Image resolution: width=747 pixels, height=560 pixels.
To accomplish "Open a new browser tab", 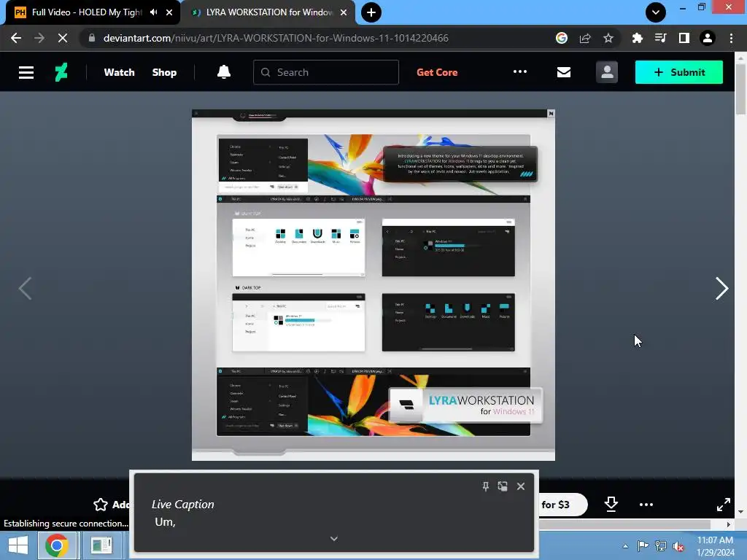I will [371, 12].
